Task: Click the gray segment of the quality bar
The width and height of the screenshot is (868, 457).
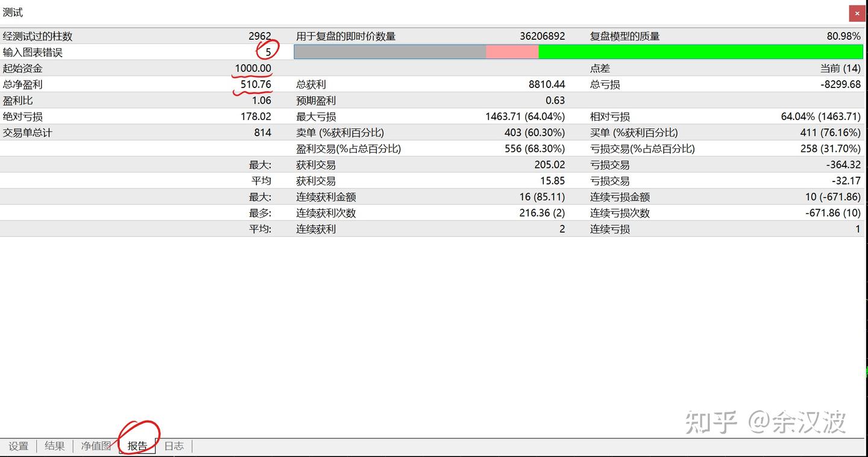Action: [x=390, y=52]
